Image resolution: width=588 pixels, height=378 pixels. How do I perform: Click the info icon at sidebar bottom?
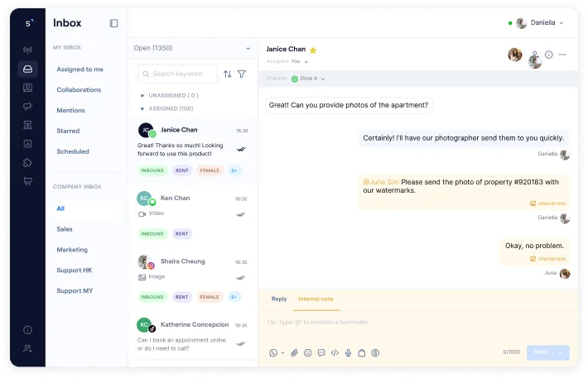27,330
